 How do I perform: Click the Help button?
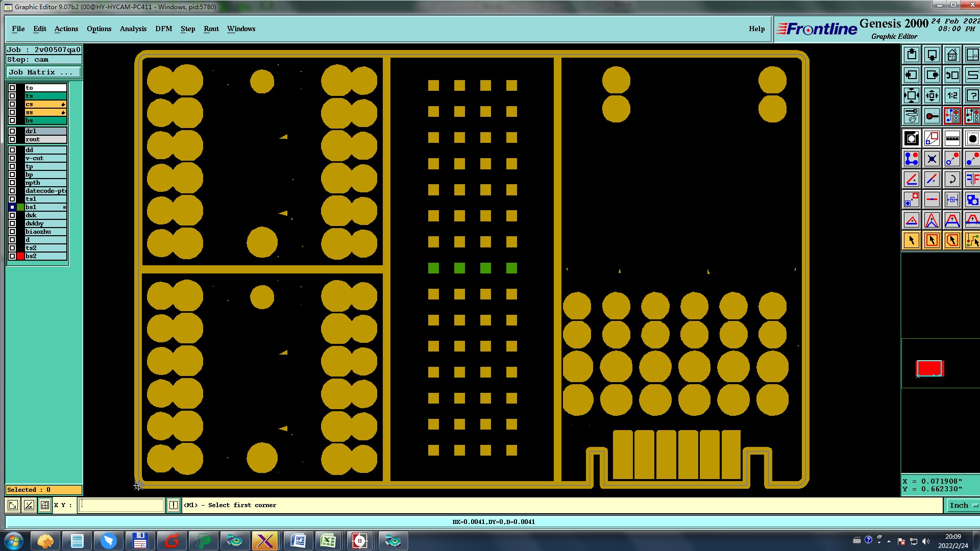coord(756,29)
